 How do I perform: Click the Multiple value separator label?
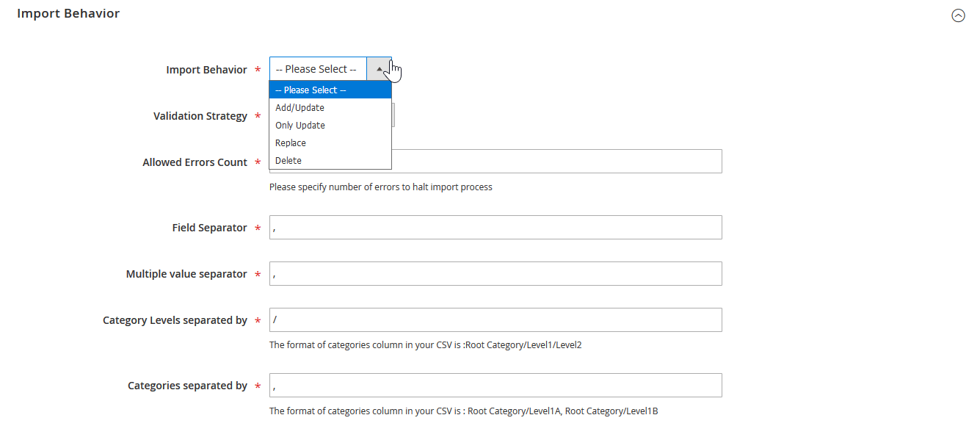click(x=186, y=274)
